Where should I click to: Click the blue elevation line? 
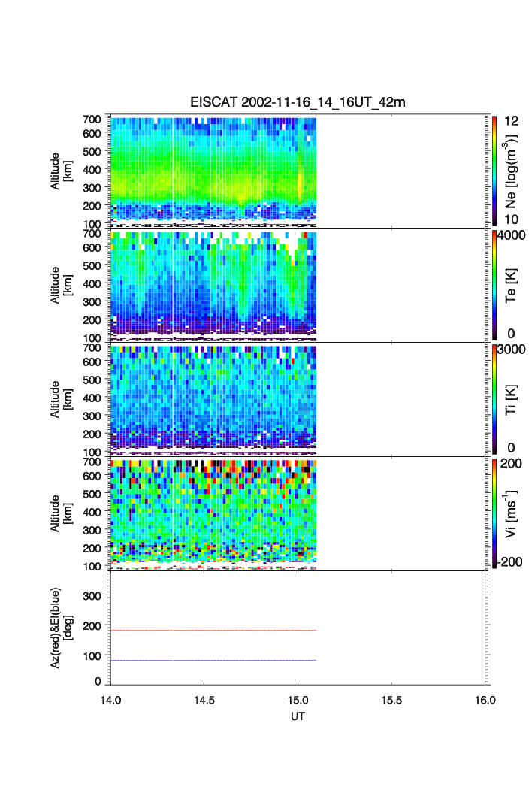tap(213, 661)
